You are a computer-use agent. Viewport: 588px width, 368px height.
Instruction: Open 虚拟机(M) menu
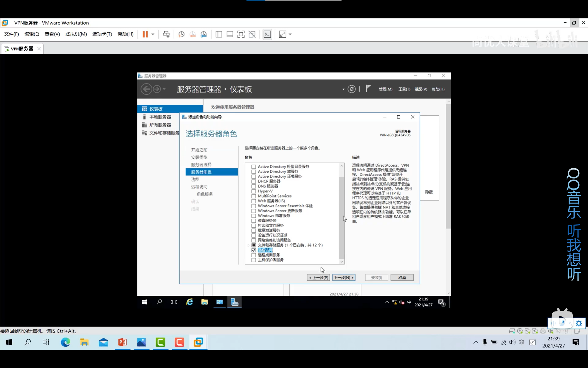[76, 34]
